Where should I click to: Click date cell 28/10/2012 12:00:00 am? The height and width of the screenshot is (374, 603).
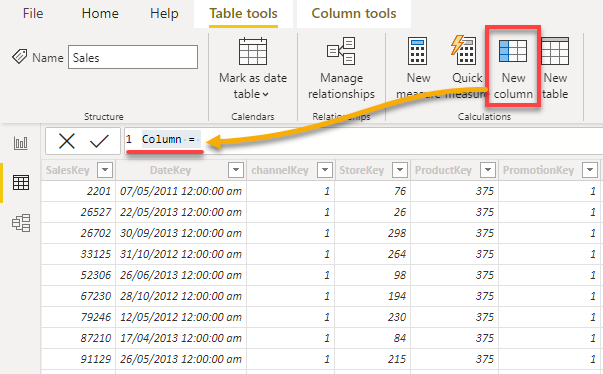181,296
